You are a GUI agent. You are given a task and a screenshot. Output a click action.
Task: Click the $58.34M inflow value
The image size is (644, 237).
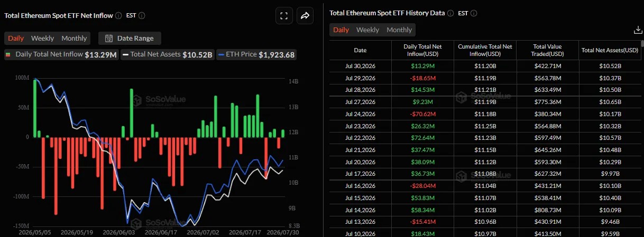[x=422, y=210]
